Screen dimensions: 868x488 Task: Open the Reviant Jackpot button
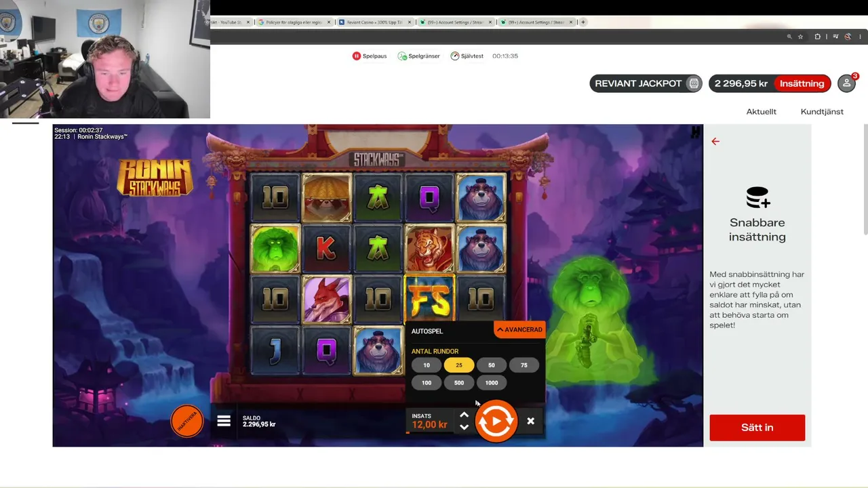[x=646, y=83]
